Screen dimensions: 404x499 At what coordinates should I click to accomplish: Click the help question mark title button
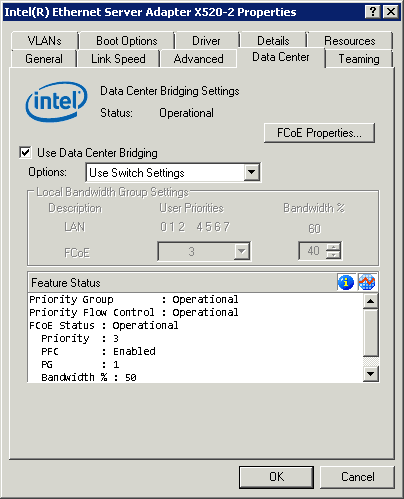(x=373, y=12)
